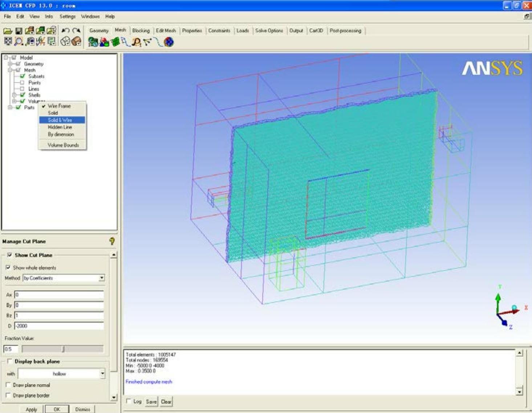Click the Clear button in the message log
Image resolution: width=532 pixels, height=413 pixels.
click(166, 402)
